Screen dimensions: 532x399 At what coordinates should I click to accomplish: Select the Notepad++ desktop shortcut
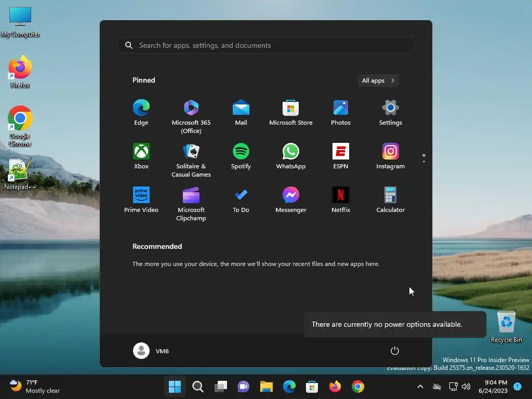click(20, 174)
